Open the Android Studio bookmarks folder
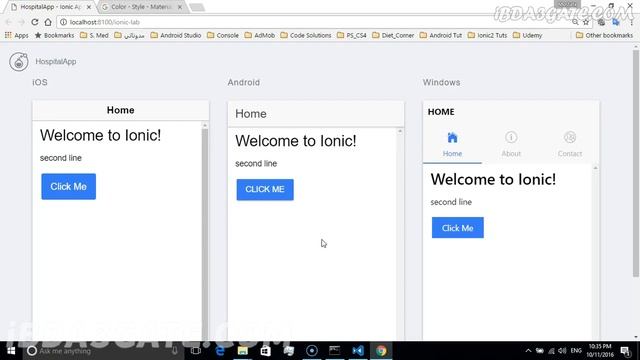Screen dimensions: 640x360 pyautogui.click(x=176, y=36)
